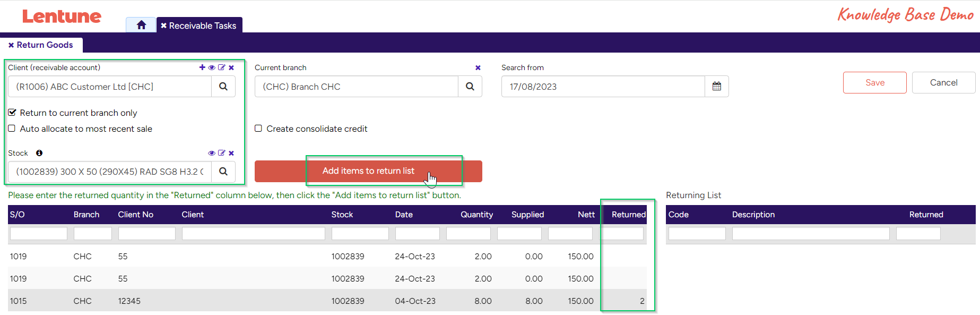Clear the Client field with X icon
Viewport: 980px width, 315px height.
[x=231, y=67]
